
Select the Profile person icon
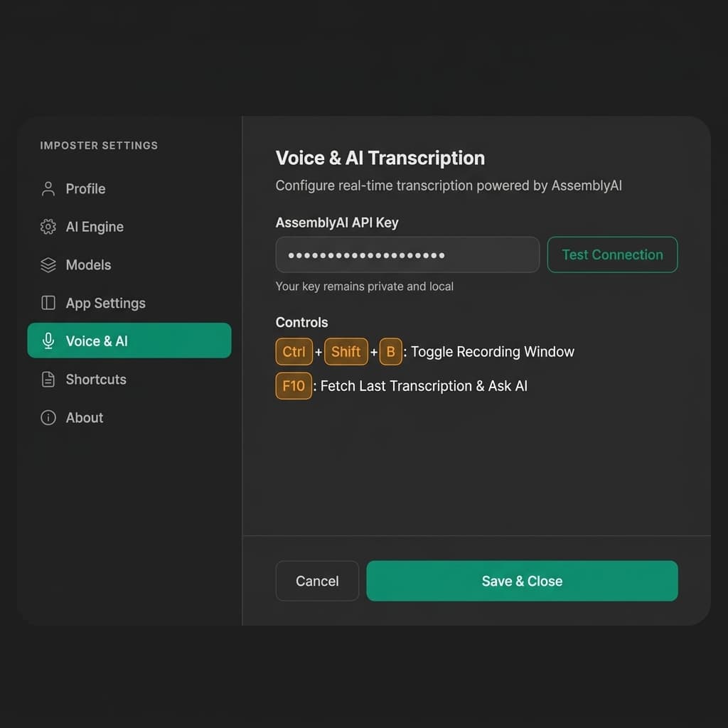[48, 188]
